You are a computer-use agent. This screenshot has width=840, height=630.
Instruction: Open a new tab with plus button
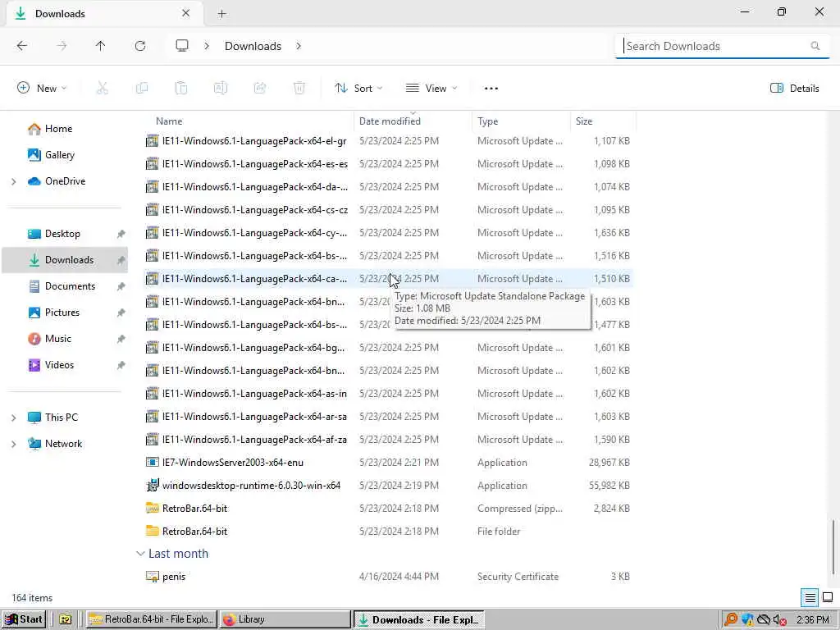tap(221, 14)
